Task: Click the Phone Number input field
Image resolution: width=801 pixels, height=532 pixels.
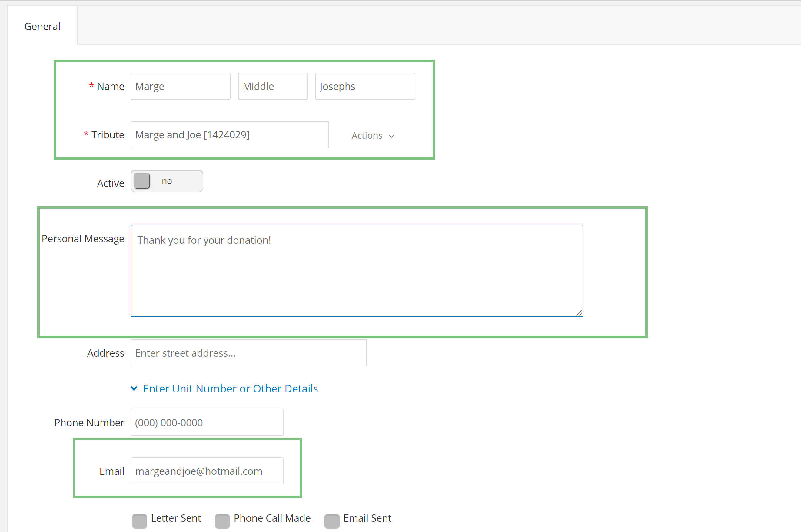Action: click(x=207, y=422)
